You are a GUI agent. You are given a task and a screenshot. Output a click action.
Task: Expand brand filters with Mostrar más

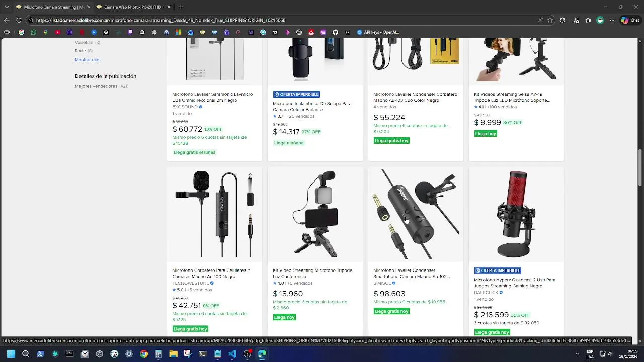coord(88,60)
